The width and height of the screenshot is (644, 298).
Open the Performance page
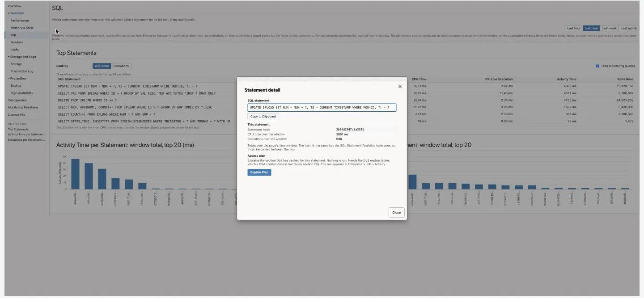point(20,21)
